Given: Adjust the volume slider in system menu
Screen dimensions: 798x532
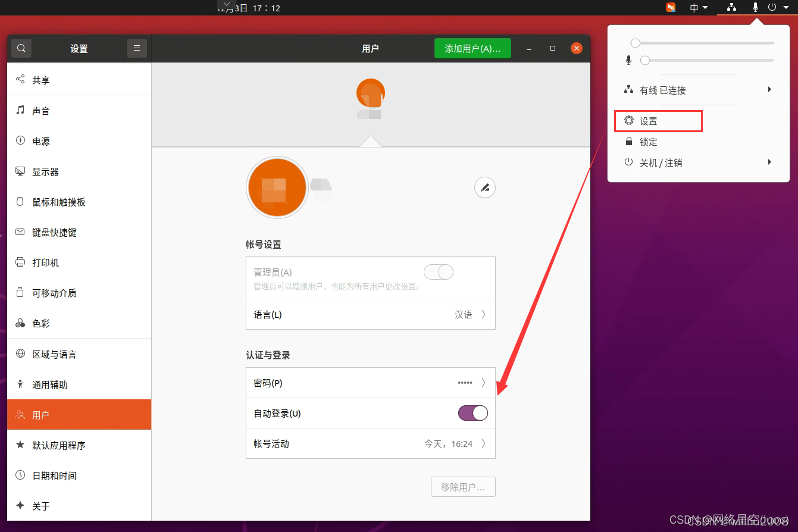Looking at the screenshot, I should (702, 43).
